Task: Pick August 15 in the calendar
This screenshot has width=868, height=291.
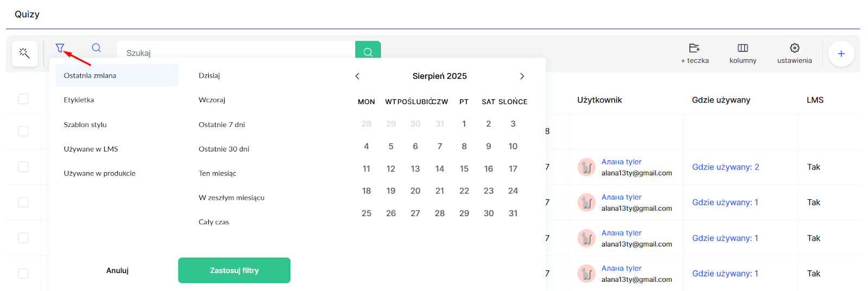Action: pos(464,169)
